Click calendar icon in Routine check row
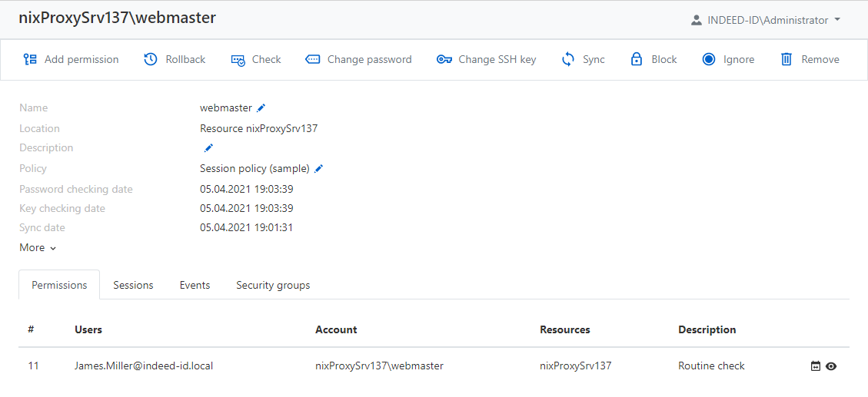 click(x=816, y=366)
